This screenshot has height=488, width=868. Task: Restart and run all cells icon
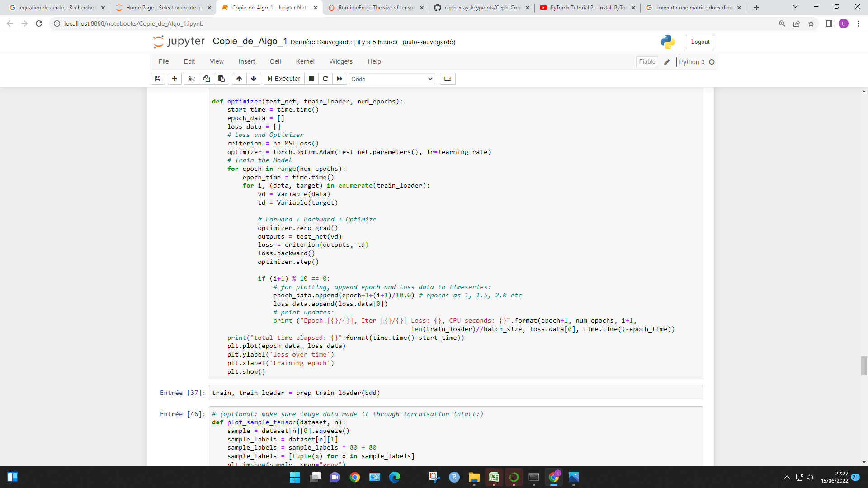pos(340,79)
